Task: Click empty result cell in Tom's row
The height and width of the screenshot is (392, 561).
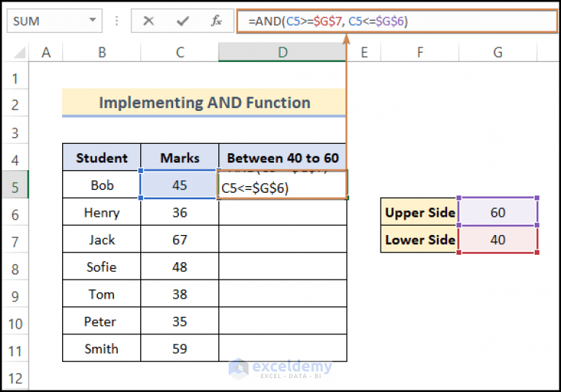Action: (x=283, y=294)
